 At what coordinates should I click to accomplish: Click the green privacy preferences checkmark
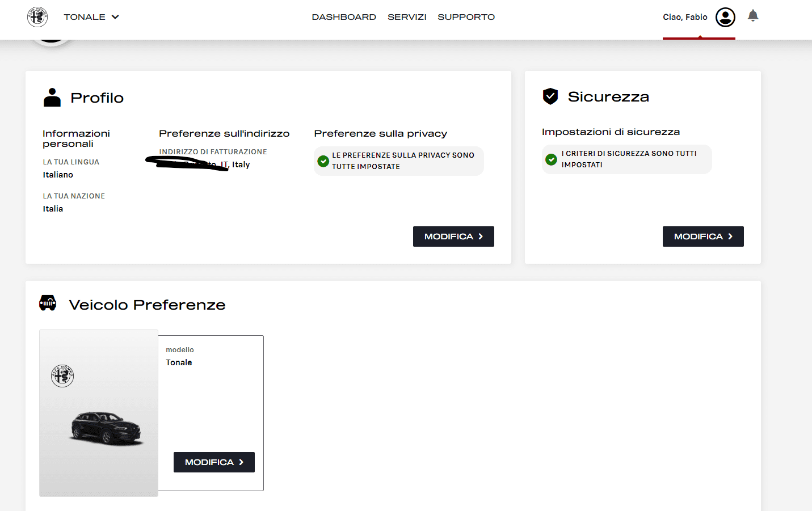[323, 161]
